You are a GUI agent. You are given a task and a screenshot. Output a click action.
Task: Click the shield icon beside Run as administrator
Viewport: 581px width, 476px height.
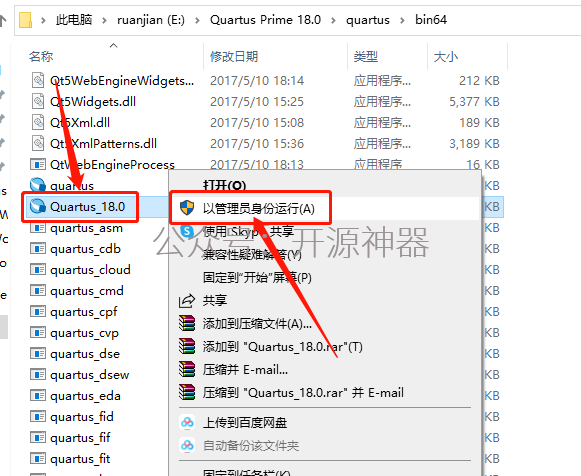click(187, 208)
